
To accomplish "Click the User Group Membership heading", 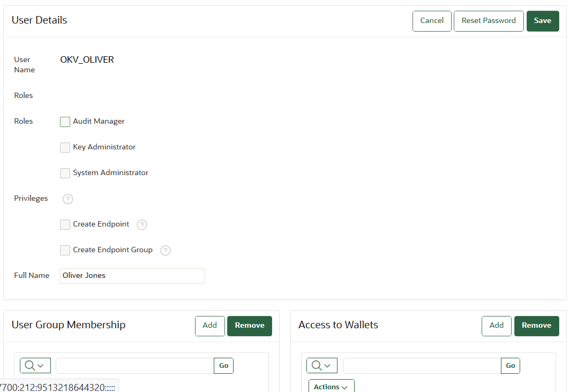I will pos(69,325).
